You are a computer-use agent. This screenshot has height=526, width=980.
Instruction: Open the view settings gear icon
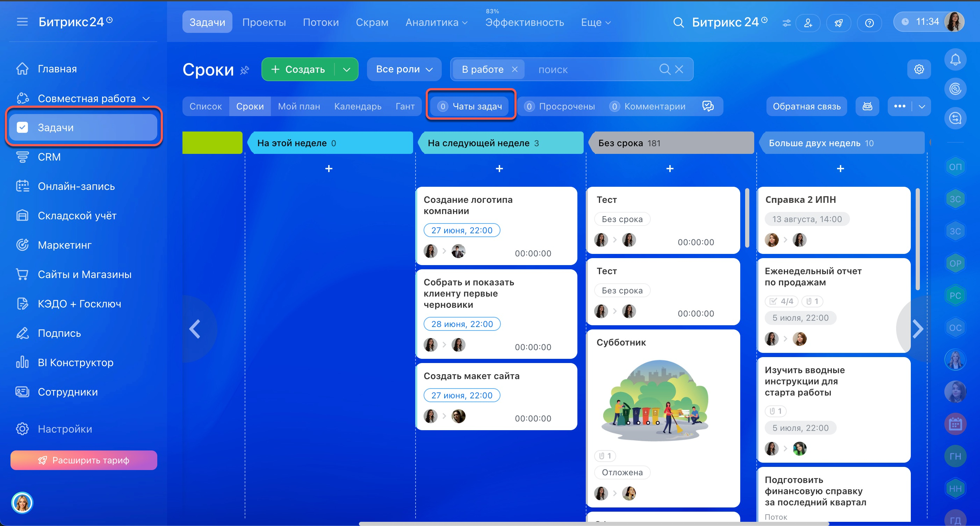coord(919,69)
